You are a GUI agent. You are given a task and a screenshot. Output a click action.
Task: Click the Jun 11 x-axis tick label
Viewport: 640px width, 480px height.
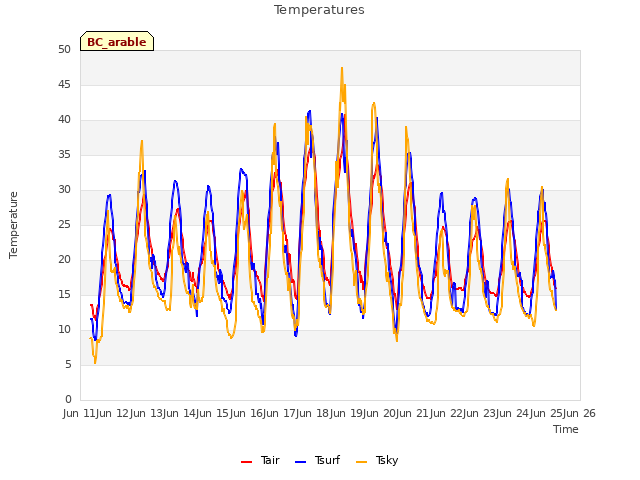[x=78, y=413]
